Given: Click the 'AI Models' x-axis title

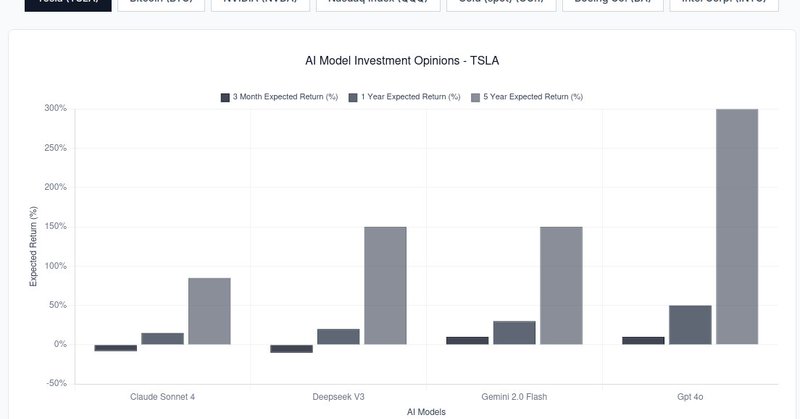Looking at the screenshot, I should tap(427, 412).
